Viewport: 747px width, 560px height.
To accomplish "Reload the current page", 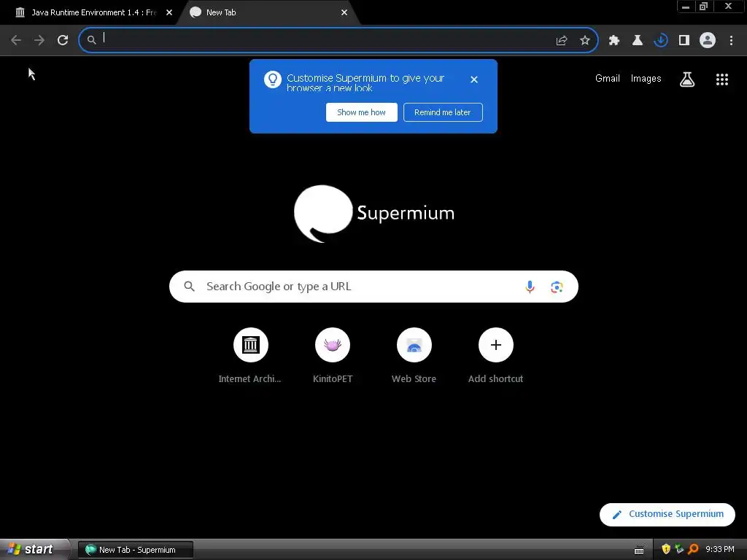I will click(x=63, y=41).
